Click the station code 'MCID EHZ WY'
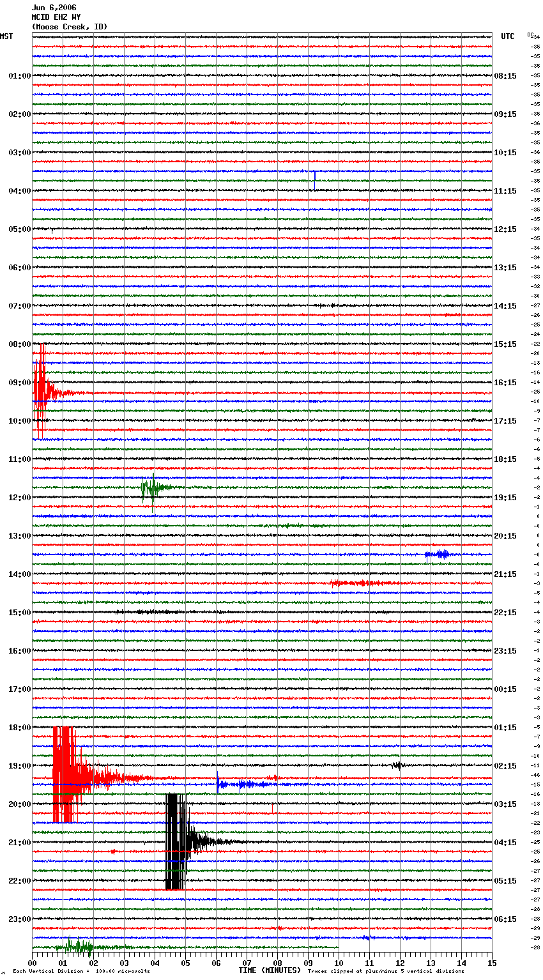This screenshot has height=980, width=543. point(56,17)
